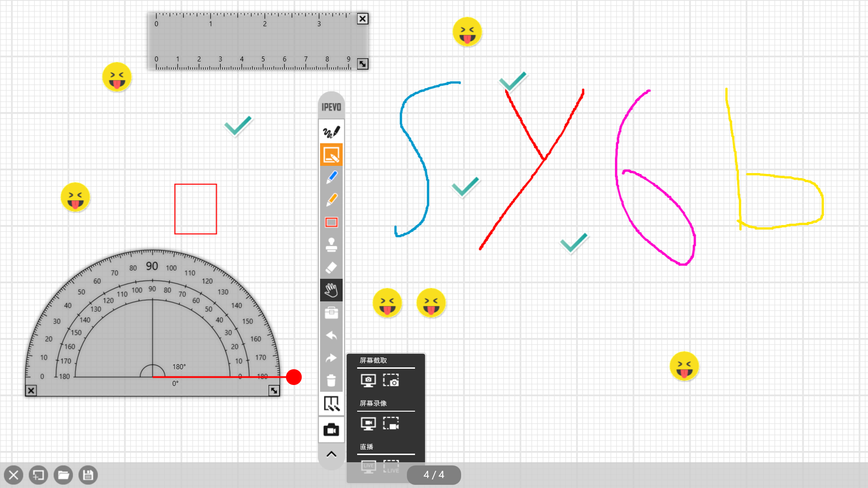Undo the last stroke
The height and width of the screenshot is (488, 868).
pos(331,335)
